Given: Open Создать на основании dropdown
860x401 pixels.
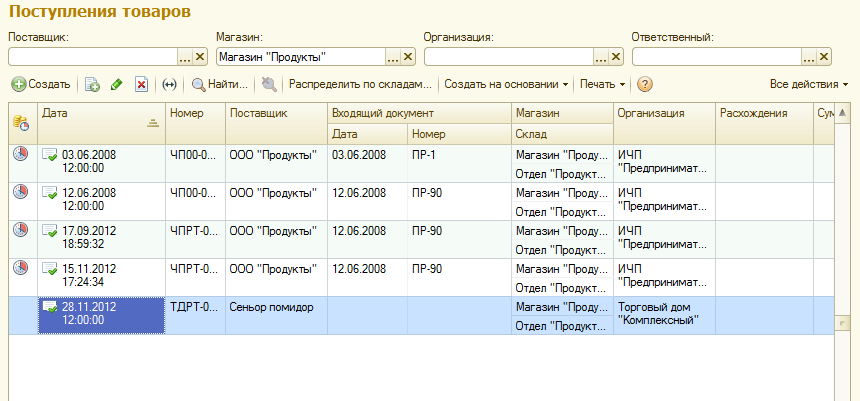Looking at the screenshot, I should tap(506, 84).
